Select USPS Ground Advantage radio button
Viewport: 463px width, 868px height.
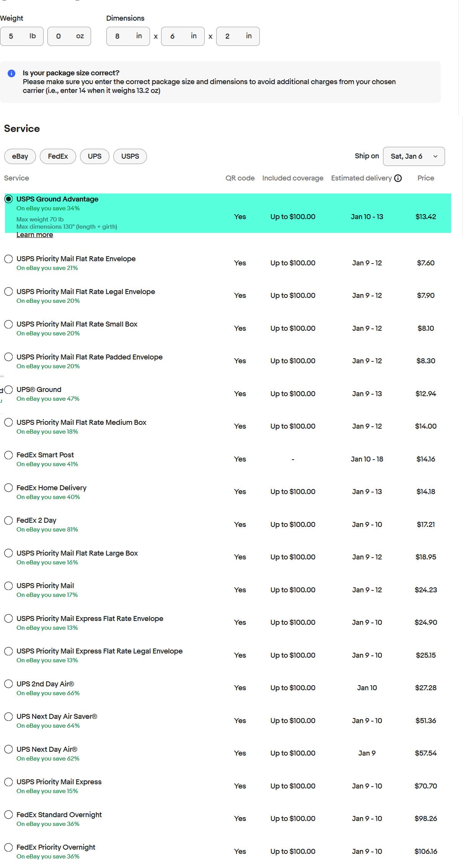click(8, 199)
